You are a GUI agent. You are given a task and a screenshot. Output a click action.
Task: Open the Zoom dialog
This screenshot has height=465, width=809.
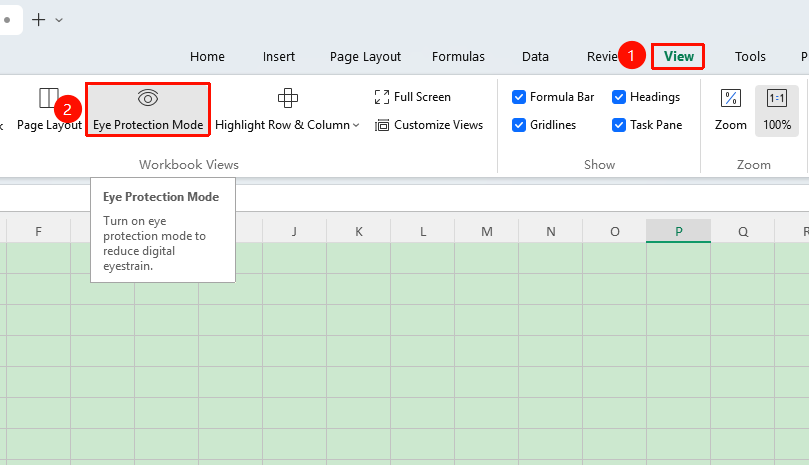click(731, 109)
